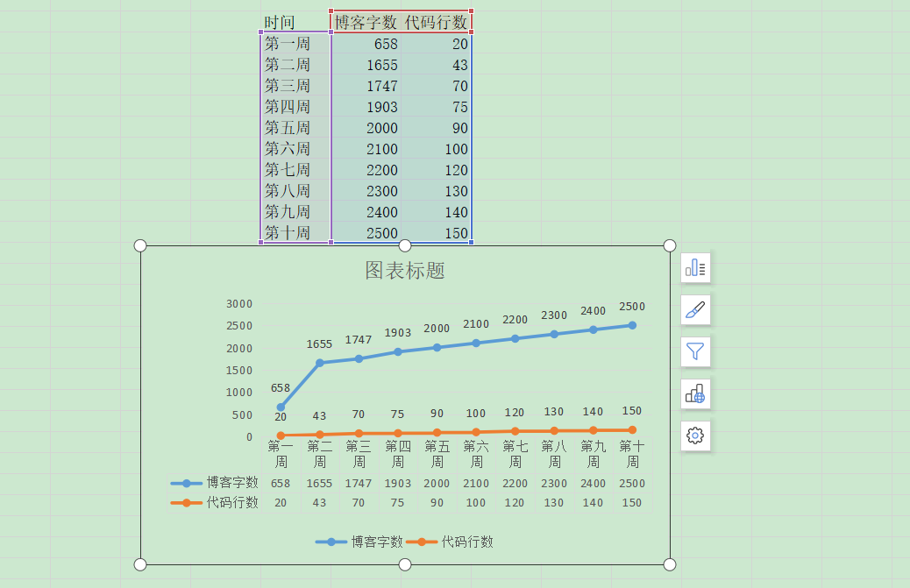The height and width of the screenshot is (588, 910).
Task: Select the 第二周 cell in the spreadsheet
Action: 295,64
